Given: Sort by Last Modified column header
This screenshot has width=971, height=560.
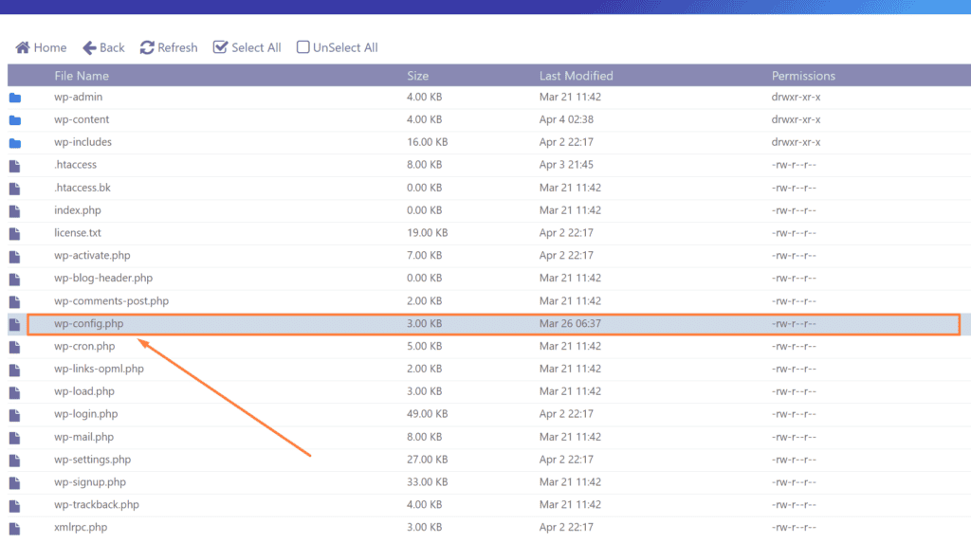Looking at the screenshot, I should pyautogui.click(x=576, y=76).
